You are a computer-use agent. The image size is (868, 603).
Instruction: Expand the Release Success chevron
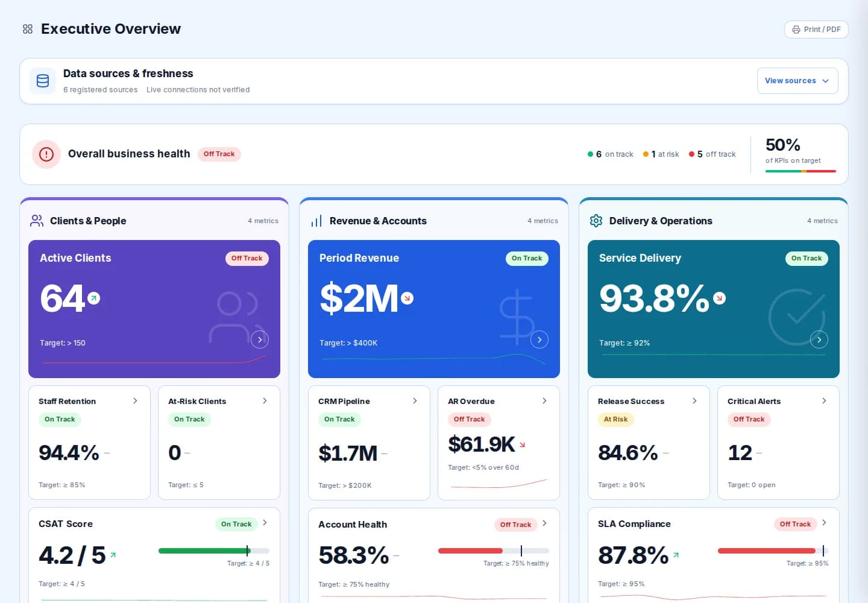click(x=694, y=401)
